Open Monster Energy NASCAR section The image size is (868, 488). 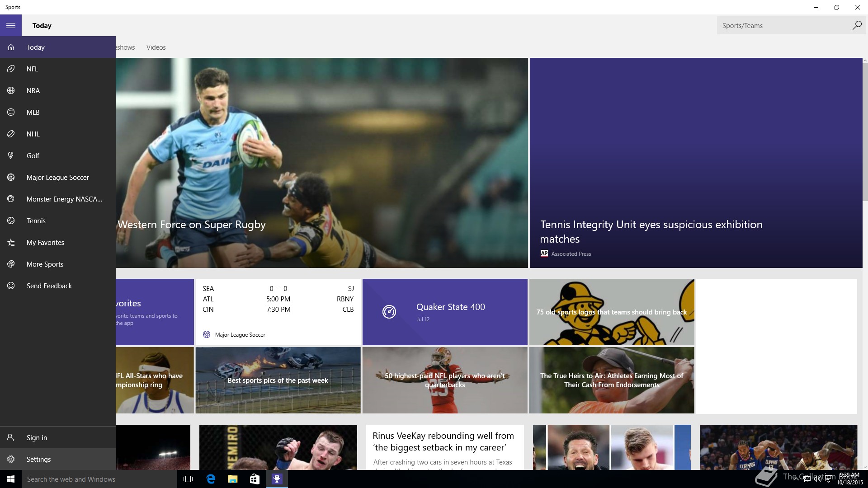click(x=58, y=199)
